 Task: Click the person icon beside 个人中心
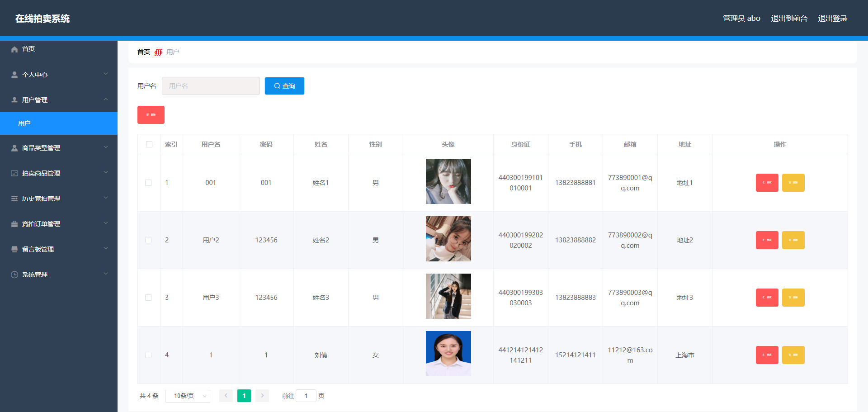pyautogui.click(x=14, y=75)
